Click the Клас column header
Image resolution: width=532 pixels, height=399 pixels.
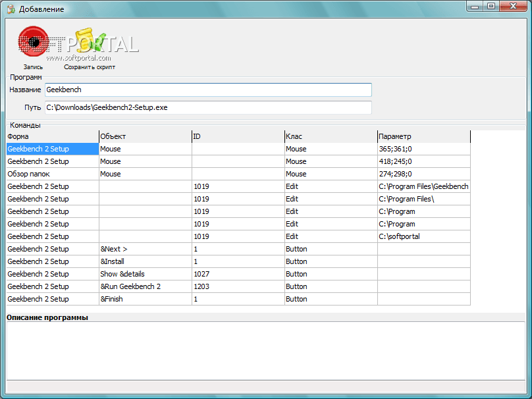(x=331, y=136)
